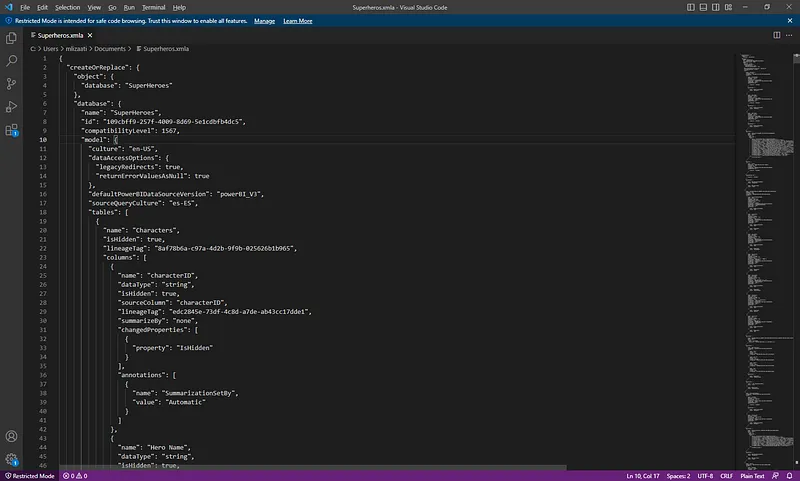Open the Run and Debug view

pos(11,107)
